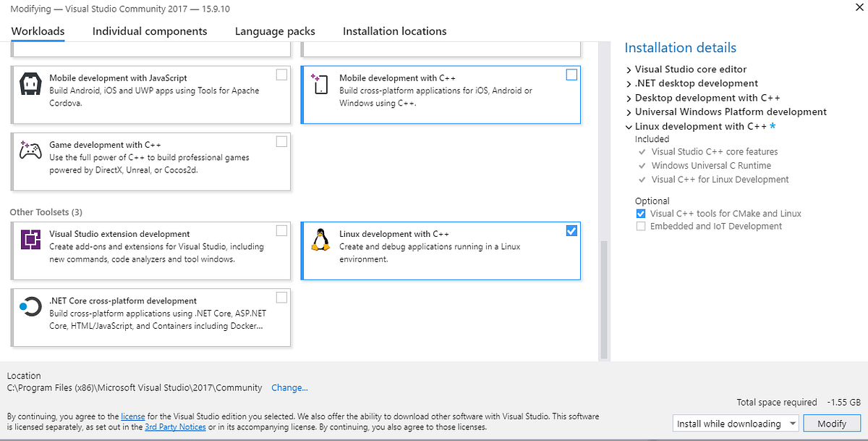868x441 pixels.
Task: Click the Visual Studio extension development icon
Action: coord(29,240)
